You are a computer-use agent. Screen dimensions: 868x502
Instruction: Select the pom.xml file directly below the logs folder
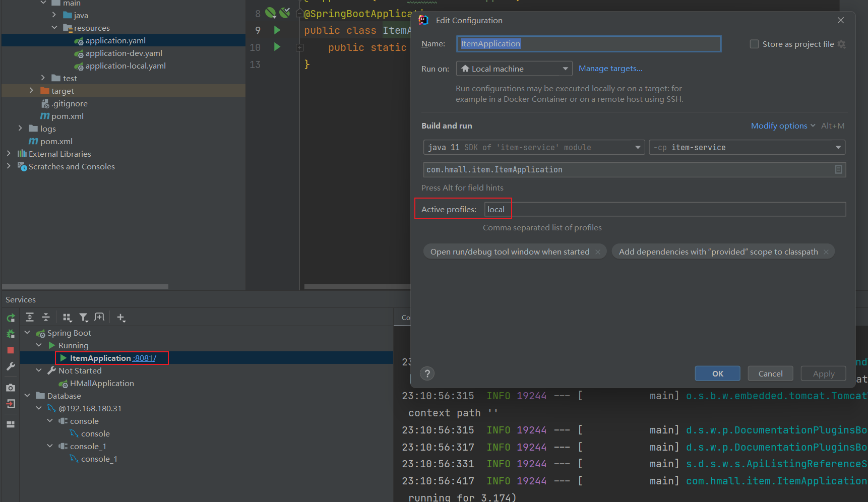pos(56,141)
